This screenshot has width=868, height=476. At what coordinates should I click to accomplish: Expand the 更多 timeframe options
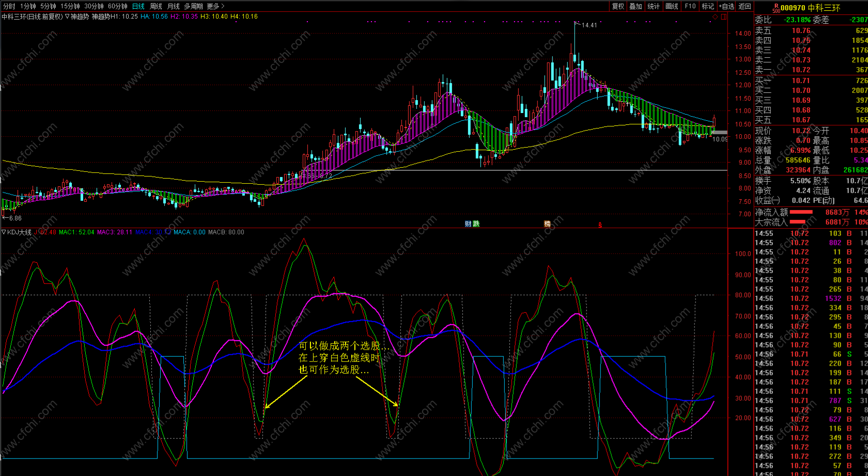click(215, 6)
